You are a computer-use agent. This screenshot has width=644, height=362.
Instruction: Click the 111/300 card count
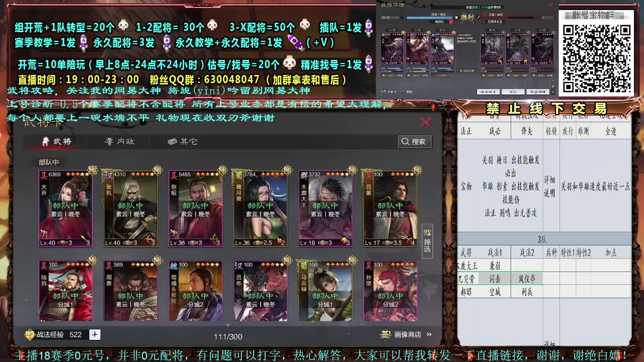tap(228, 336)
